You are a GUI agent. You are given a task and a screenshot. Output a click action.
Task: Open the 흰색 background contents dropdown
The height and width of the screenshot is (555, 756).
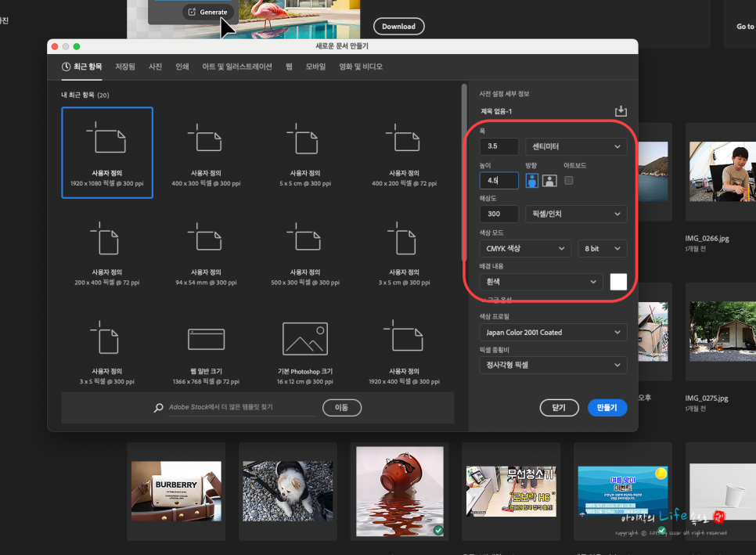[x=541, y=282]
